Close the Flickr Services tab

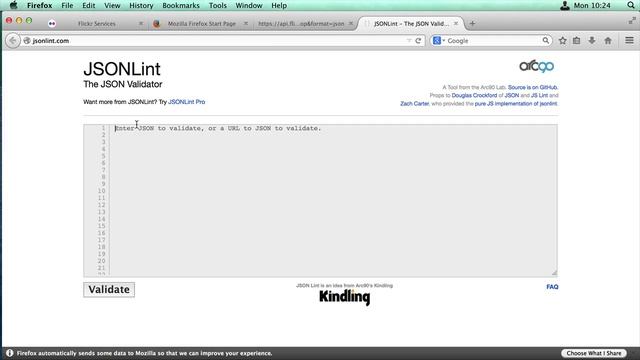pos(141,24)
